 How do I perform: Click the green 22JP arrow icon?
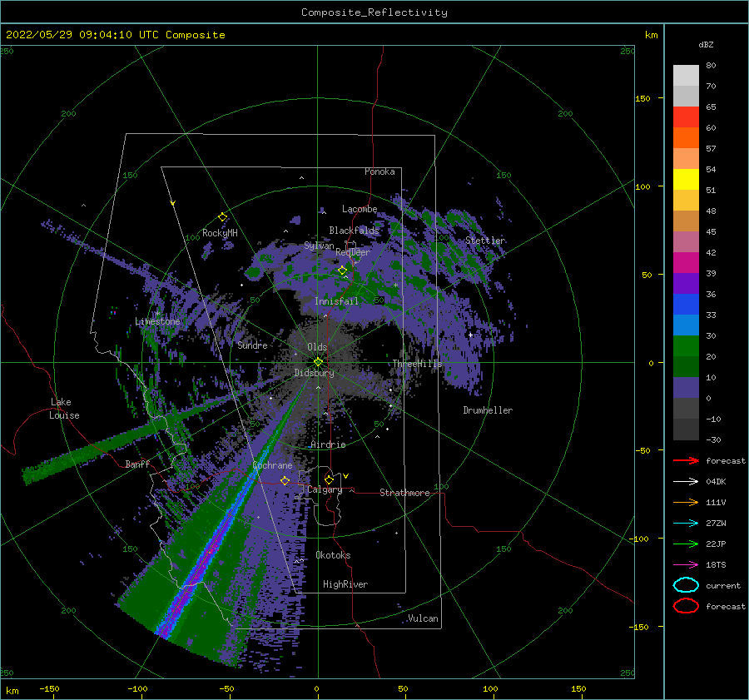686,544
